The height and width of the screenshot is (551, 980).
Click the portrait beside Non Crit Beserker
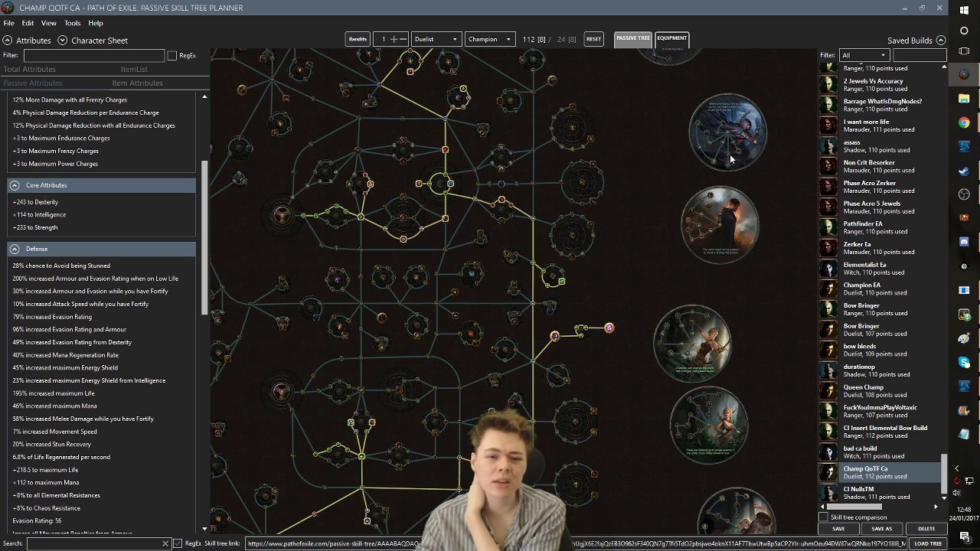[828, 166]
